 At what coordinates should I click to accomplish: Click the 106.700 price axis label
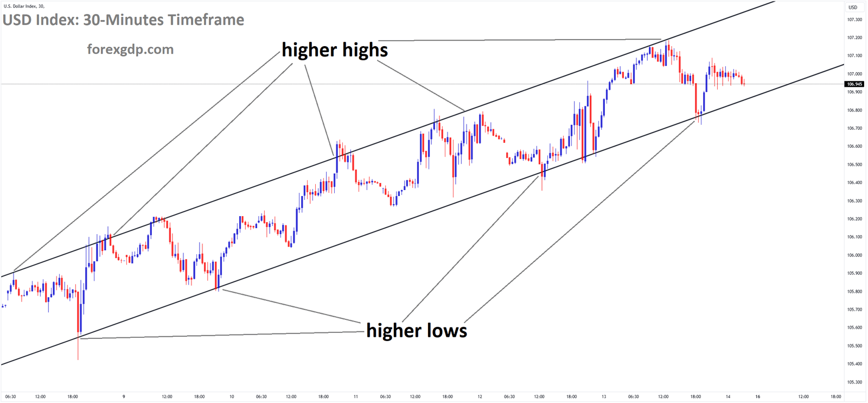click(854, 128)
